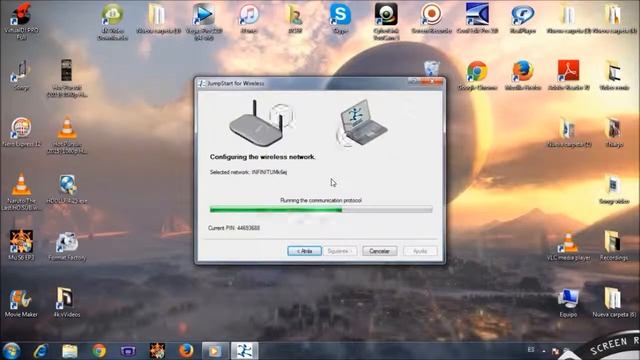The image size is (640, 360).
Task: Click the laptop image in JumpStart dialog
Action: coord(362,122)
